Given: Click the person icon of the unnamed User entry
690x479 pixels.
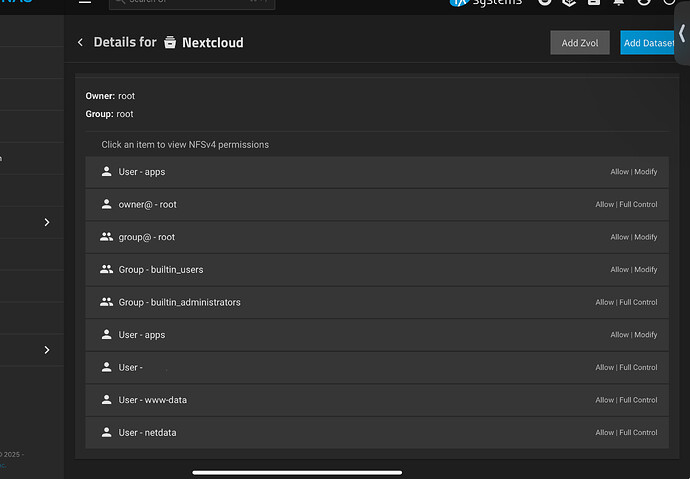Looking at the screenshot, I should (106, 367).
